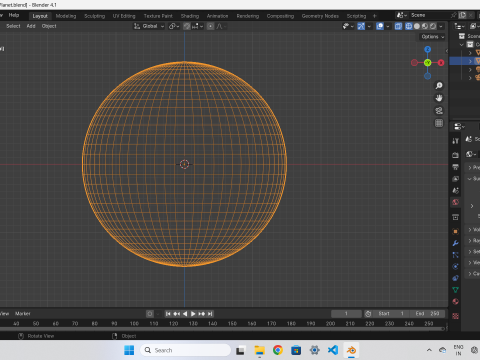The width and height of the screenshot is (480, 360).
Task: Toggle proportional editing in header
Action: (210, 26)
